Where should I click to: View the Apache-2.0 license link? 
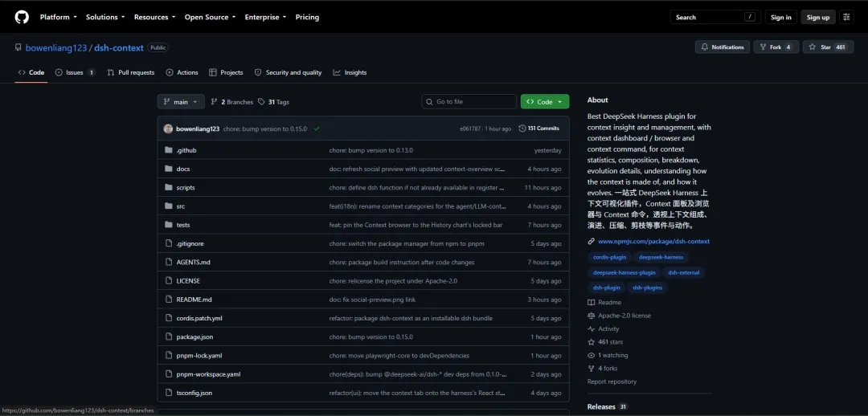click(620, 316)
